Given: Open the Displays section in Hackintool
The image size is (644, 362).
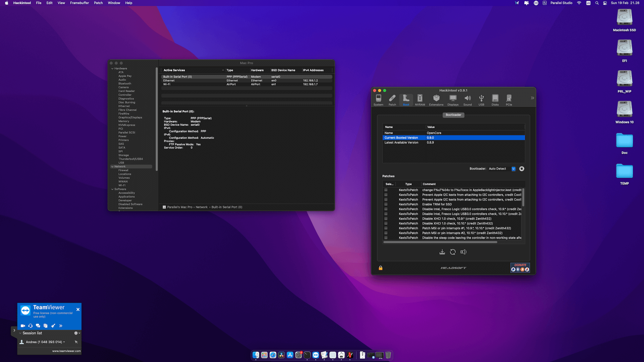Looking at the screenshot, I should (x=453, y=100).
